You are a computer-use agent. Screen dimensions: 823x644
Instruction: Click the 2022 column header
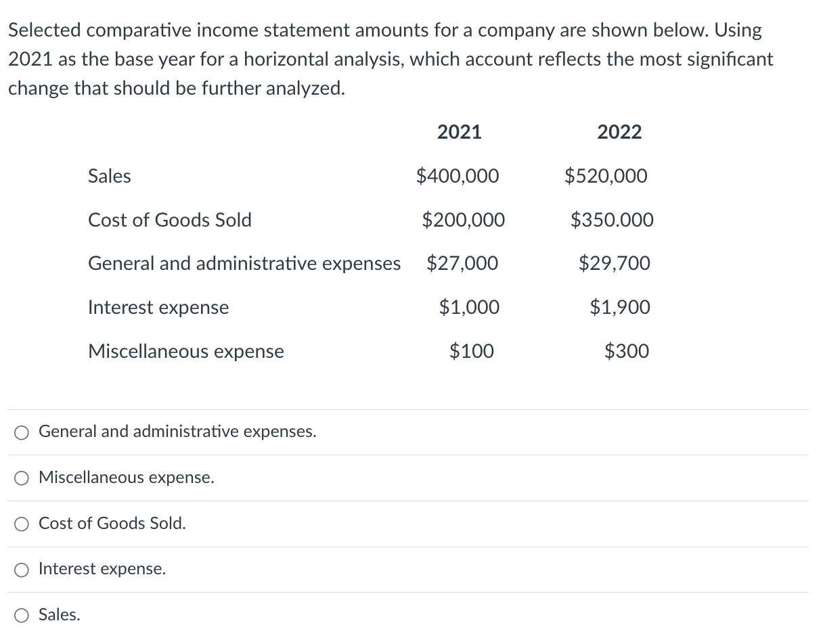pyautogui.click(x=619, y=132)
